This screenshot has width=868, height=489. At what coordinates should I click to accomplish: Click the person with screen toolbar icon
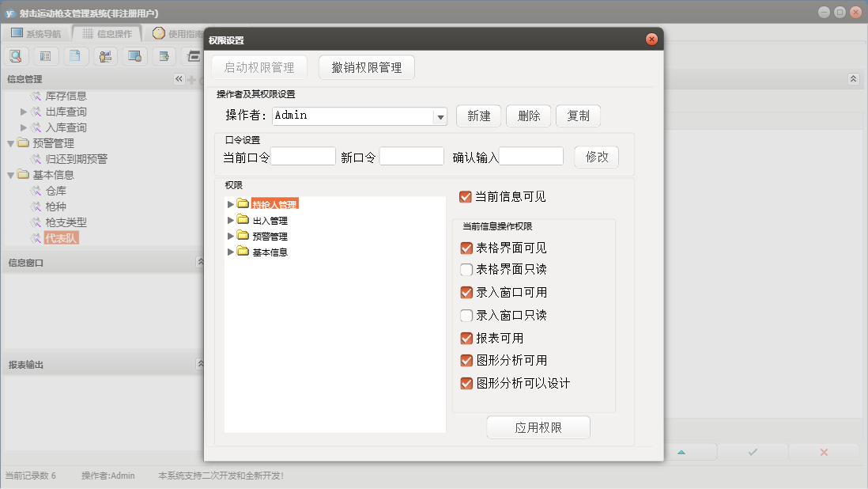point(105,56)
